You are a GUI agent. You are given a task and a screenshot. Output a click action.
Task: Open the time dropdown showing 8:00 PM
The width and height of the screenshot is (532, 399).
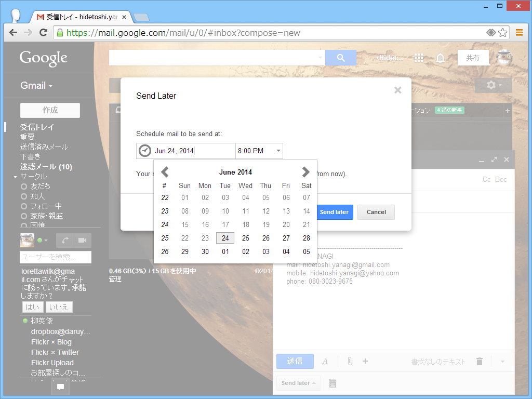click(x=259, y=151)
